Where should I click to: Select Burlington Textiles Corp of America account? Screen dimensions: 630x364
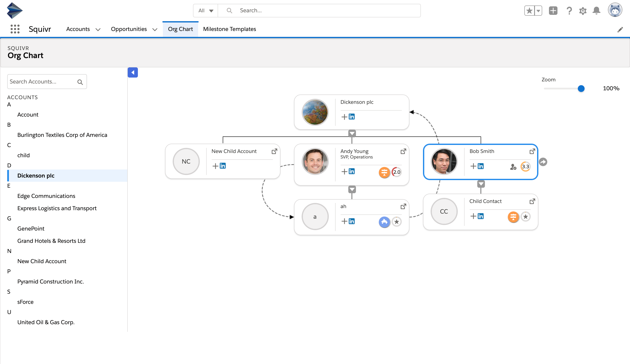(62, 135)
